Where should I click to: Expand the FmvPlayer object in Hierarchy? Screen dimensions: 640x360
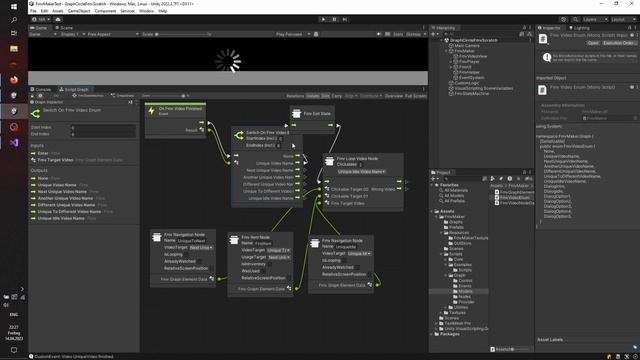(451, 62)
